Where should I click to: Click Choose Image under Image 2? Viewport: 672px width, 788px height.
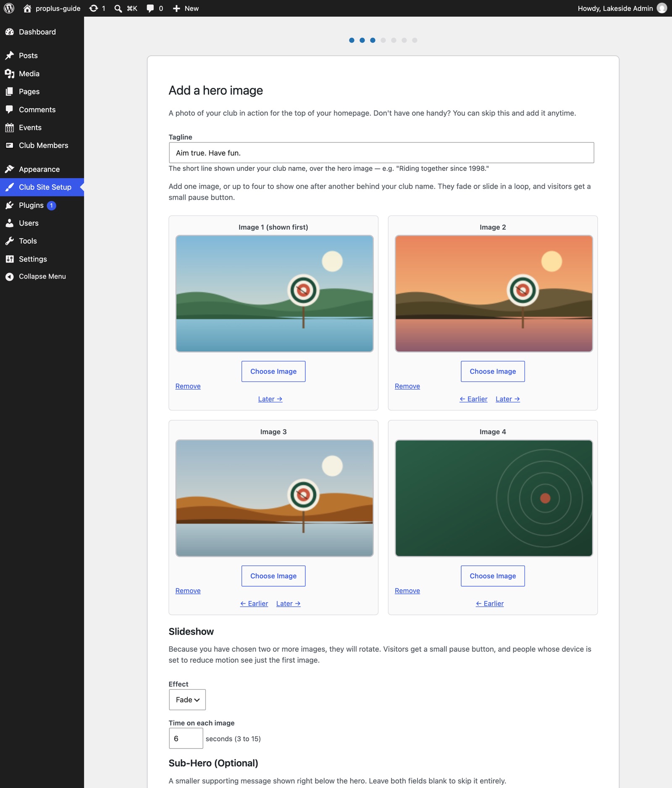[493, 372]
